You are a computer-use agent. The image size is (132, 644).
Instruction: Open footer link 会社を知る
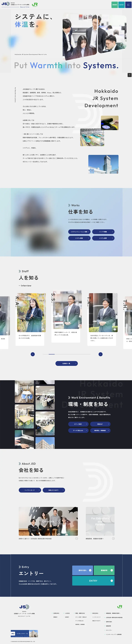click(95, 613)
